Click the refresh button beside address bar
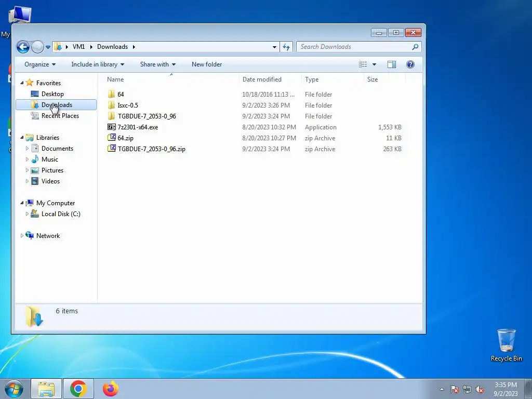Viewport: 532px width, 399px height. (x=286, y=47)
